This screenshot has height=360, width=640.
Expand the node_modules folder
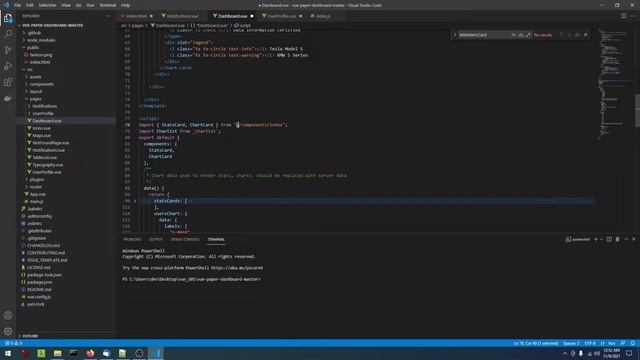[41, 40]
